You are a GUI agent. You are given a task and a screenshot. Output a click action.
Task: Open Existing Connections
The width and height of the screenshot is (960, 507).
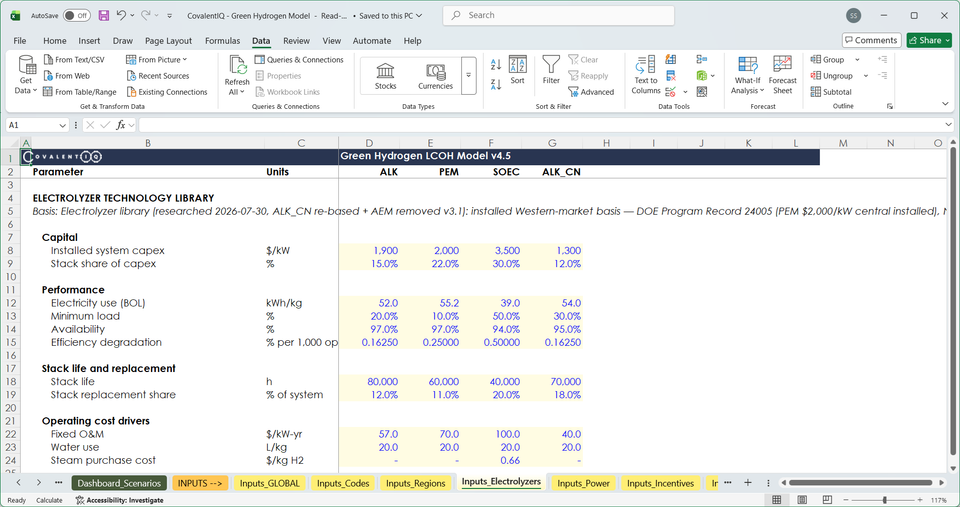(167, 92)
